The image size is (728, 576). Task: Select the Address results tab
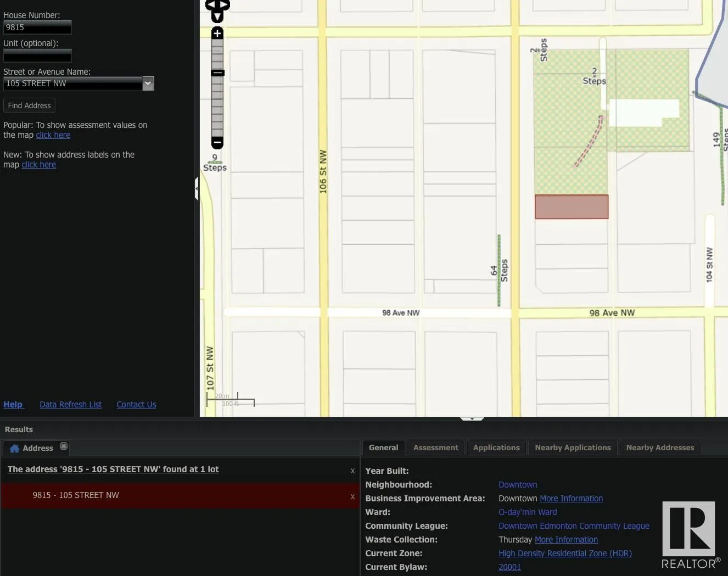[36, 448]
